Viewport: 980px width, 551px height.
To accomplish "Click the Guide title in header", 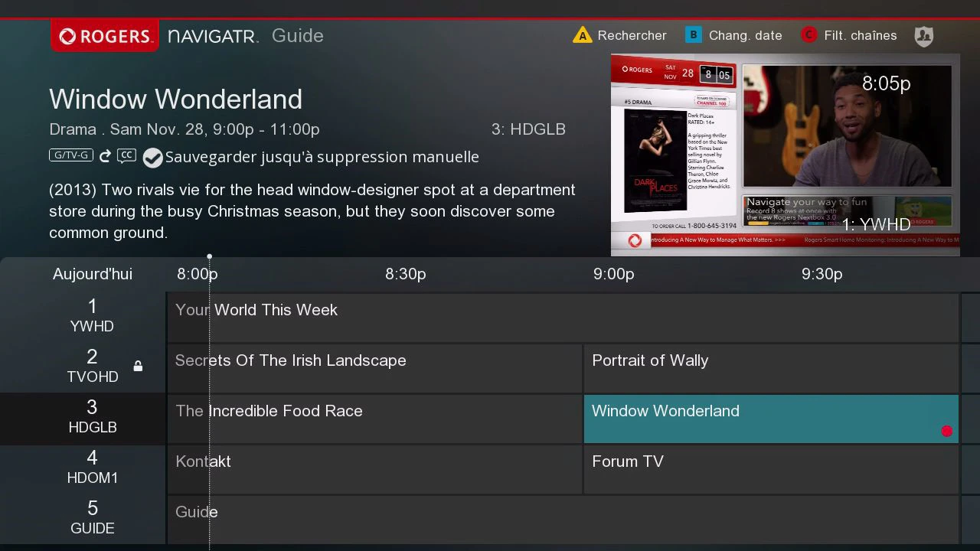I will [x=298, y=36].
